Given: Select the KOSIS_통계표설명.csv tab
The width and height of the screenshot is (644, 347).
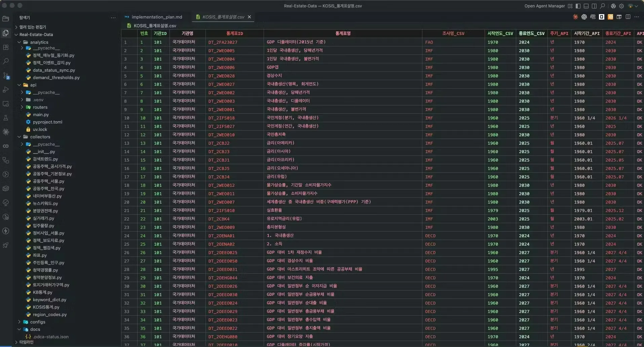Looking at the screenshot, I should (223, 17).
